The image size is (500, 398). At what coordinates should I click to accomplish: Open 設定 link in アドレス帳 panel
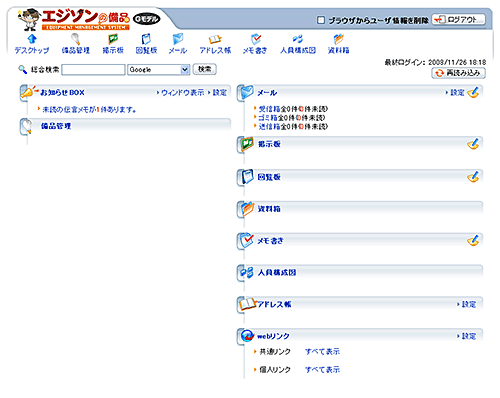[469, 304]
